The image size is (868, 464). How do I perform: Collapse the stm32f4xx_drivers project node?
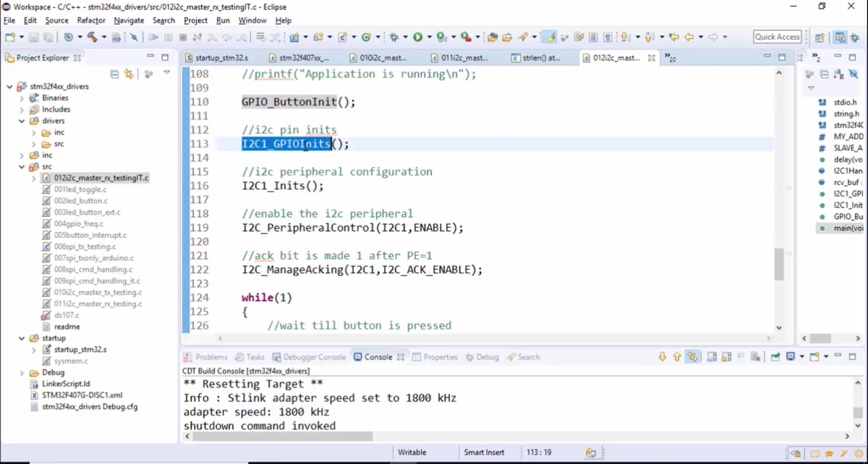click(9, 87)
